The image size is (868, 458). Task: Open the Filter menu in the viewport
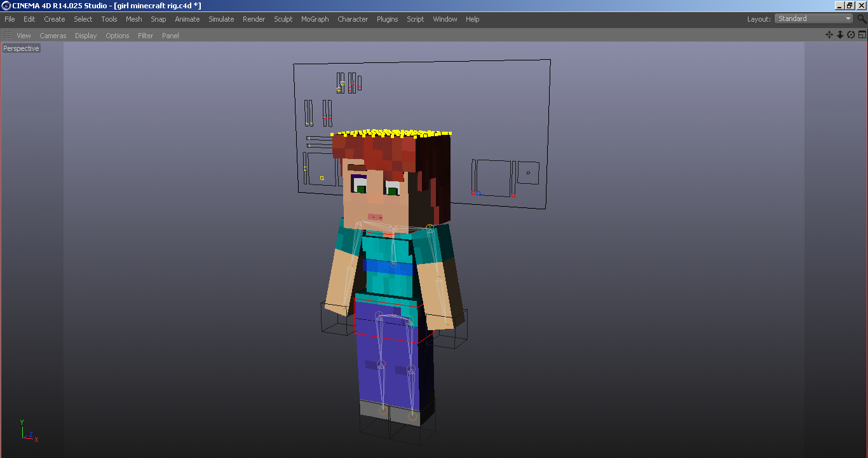tap(145, 36)
